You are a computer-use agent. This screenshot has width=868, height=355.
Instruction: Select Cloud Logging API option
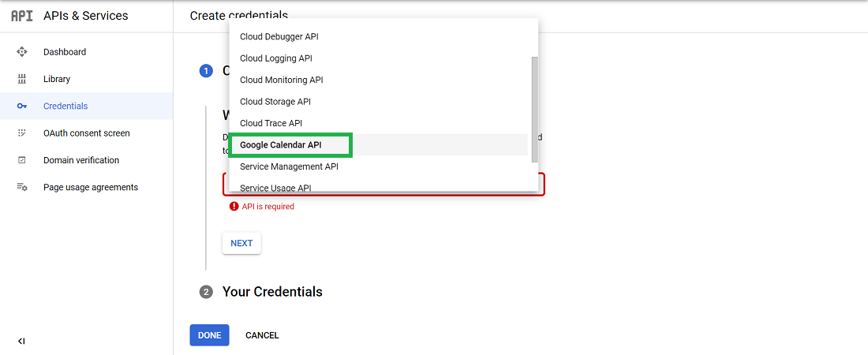click(x=379, y=58)
